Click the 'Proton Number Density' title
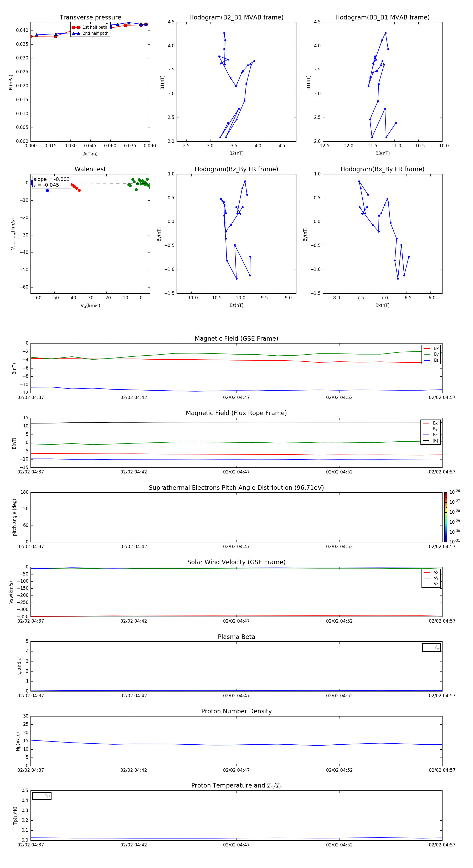This screenshot has height=868, width=473. click(x=236, y=711)
